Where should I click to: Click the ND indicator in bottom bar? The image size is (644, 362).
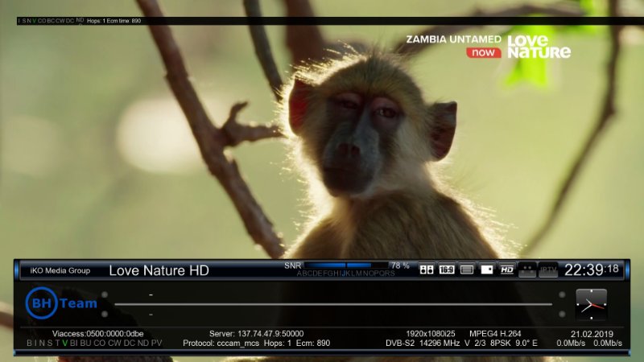click(143, 343)
